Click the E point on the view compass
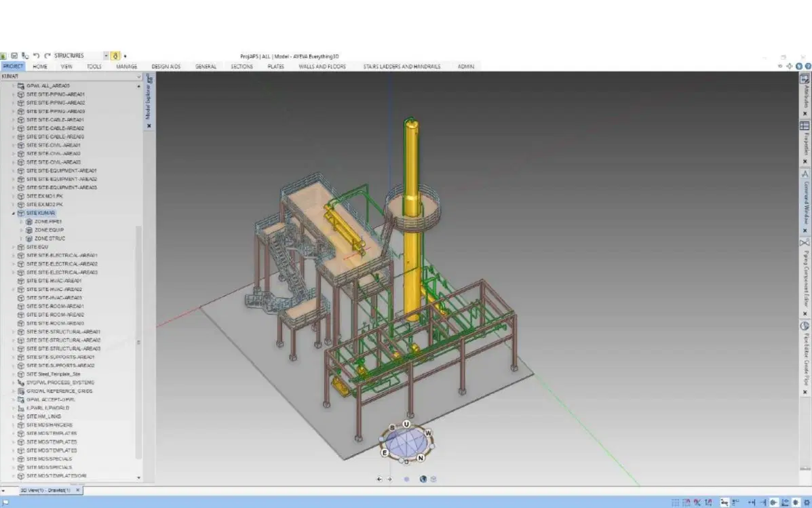 click(x=385, y=452)
